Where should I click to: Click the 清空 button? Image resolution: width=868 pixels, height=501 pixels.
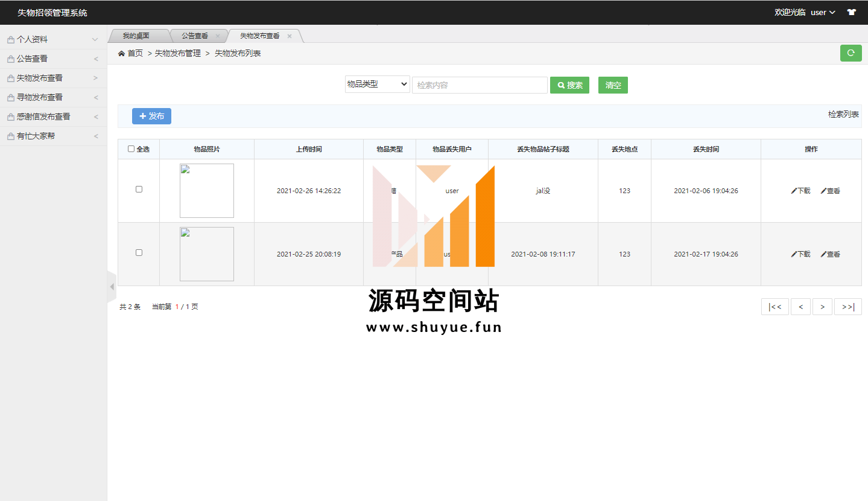click(613, 85)
